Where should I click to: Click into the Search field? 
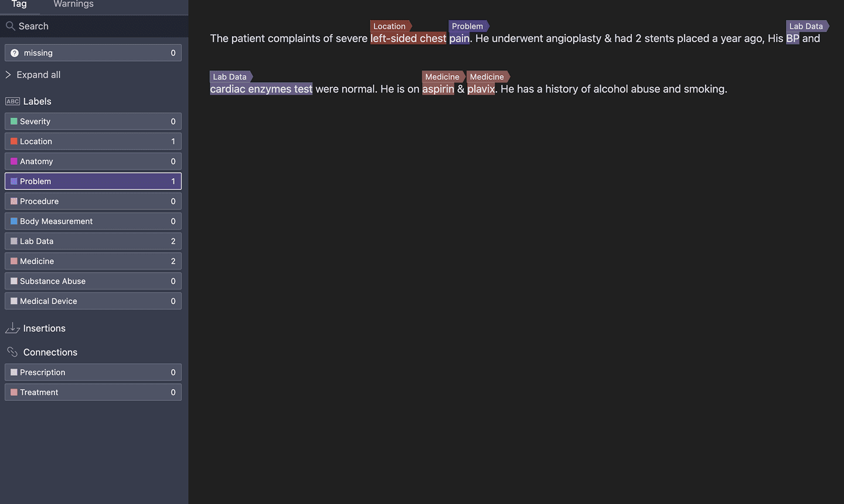pos(94,26)
